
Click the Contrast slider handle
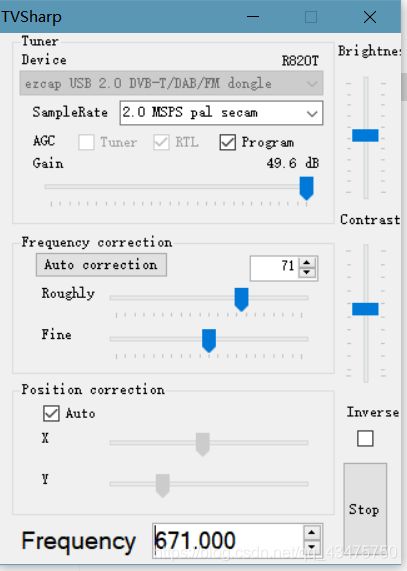click(365, 309)
